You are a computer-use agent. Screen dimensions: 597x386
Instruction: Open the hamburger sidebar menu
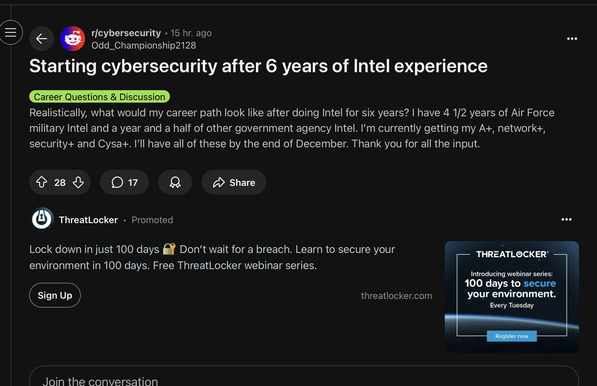pos(10,33)
